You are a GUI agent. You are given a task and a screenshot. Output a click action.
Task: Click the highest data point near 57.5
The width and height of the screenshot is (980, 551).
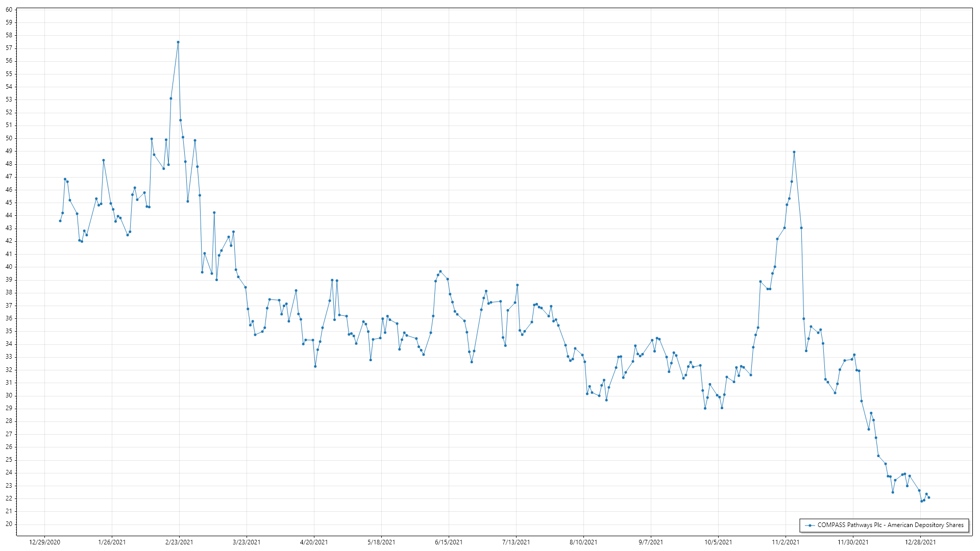pyautogui.click(x=178, y=42)
